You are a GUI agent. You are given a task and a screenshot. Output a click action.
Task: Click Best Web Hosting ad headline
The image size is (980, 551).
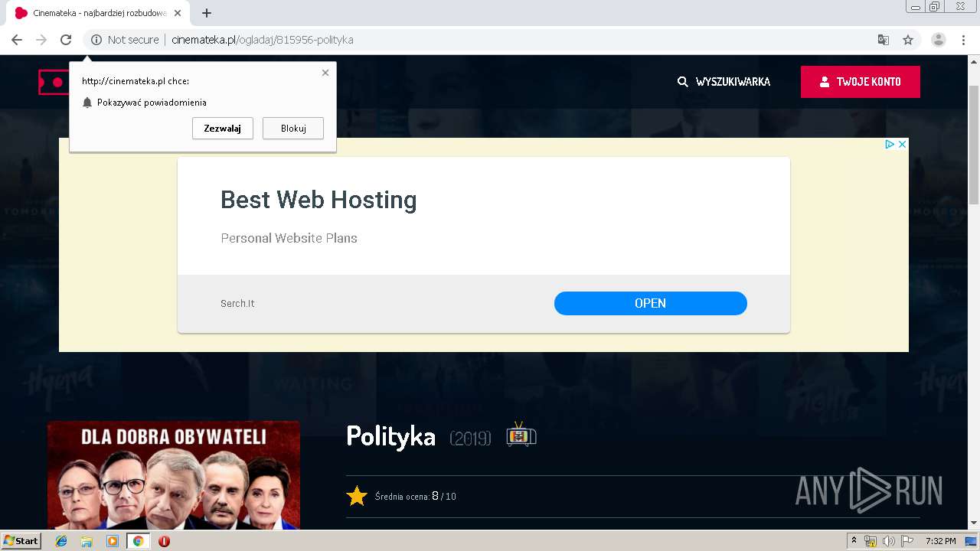click(x=318, y=200)
